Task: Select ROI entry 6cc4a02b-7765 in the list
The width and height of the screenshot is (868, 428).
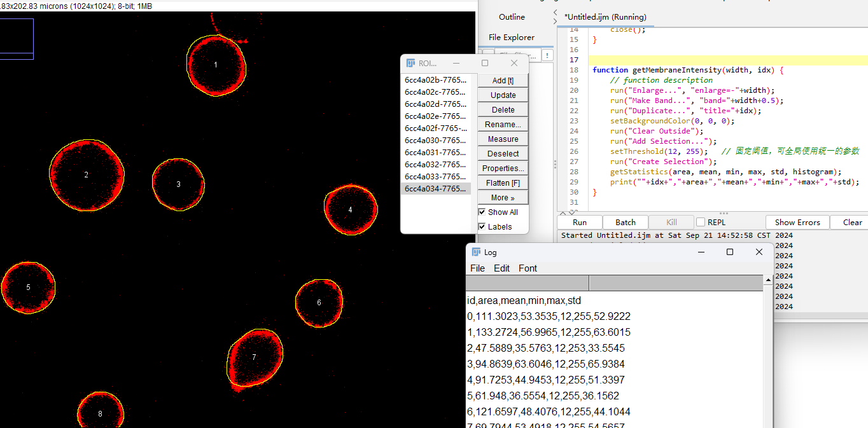Action: pyautogui.click(x=438, y=80)
